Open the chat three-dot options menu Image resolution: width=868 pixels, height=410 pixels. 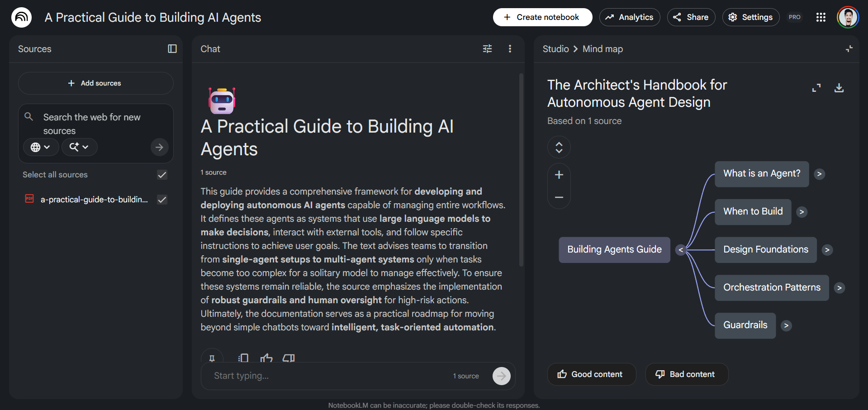tap(510, 49)
